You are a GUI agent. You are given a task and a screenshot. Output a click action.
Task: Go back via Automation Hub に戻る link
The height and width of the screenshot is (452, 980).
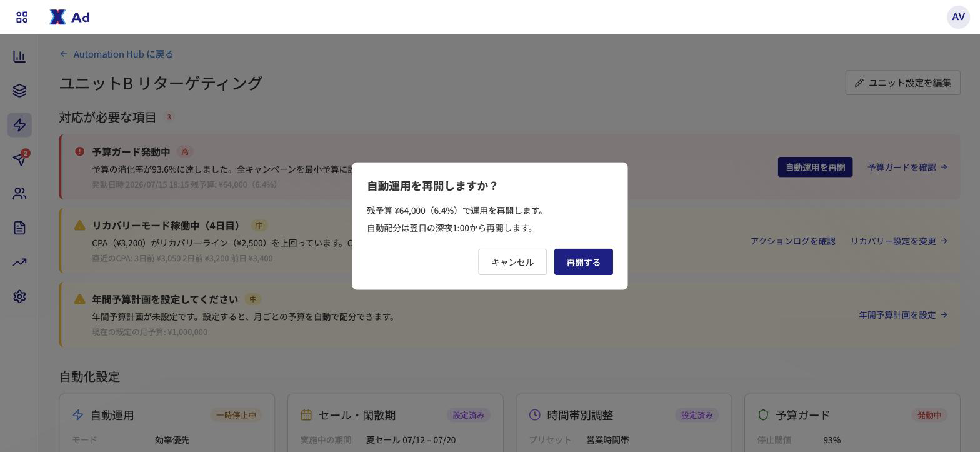click(117, 54)
